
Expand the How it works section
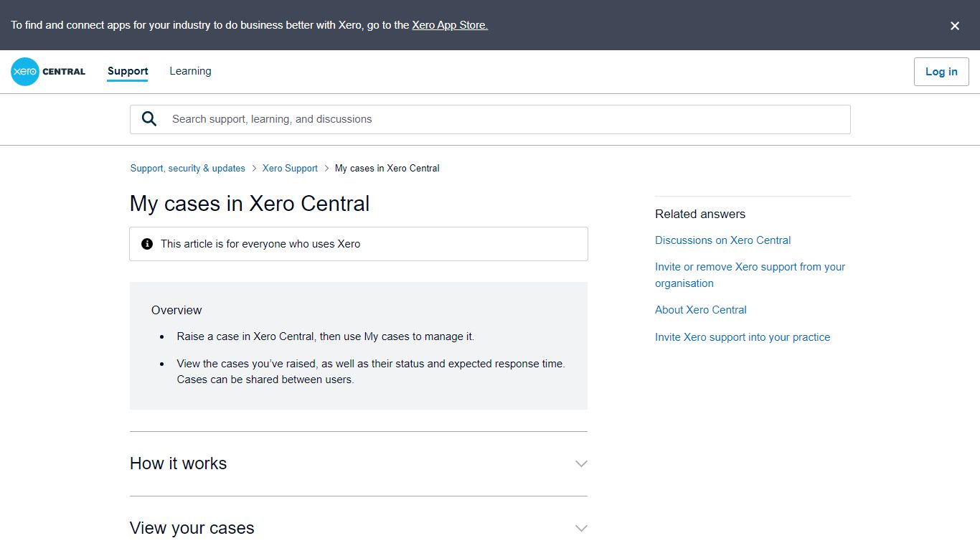581,463
